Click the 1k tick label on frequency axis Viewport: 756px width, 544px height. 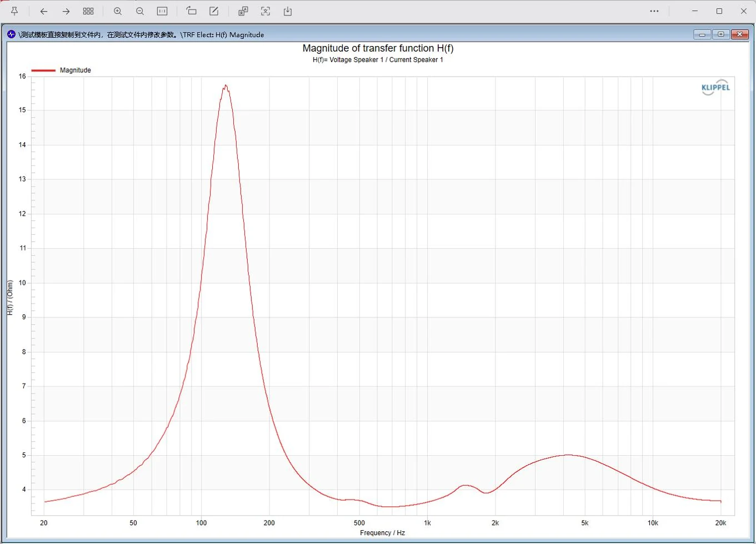427,523
